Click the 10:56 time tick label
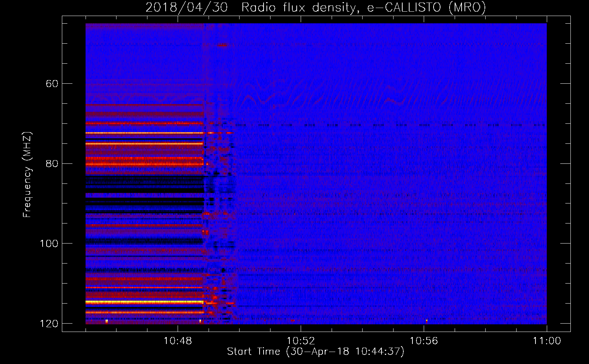589x364 pixels. click(x=424, y=341)
